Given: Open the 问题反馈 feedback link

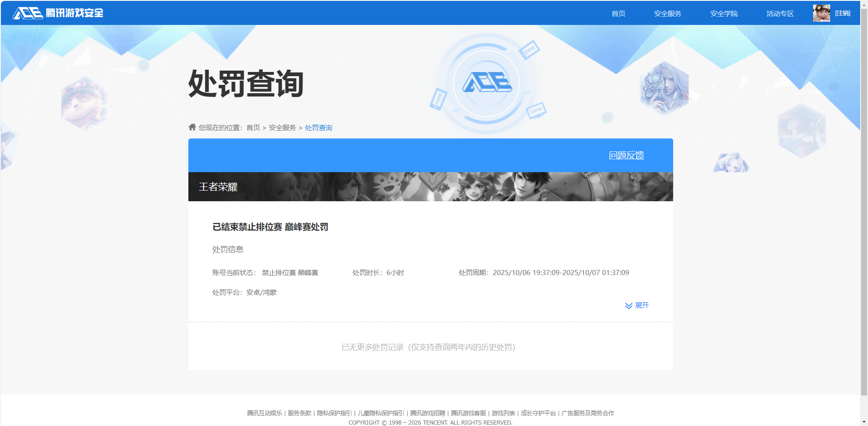Looking at the screenshot, I should click(x=627, y=156).
